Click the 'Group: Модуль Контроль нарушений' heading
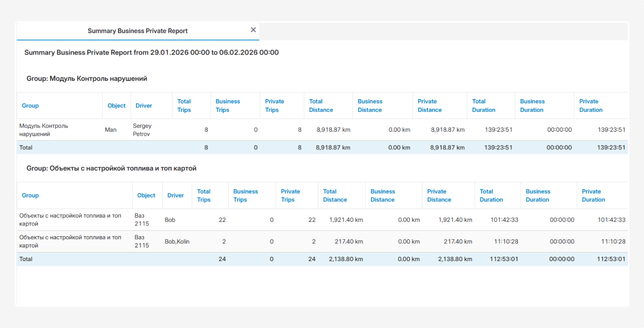The image size is (644, 328). click(87, 79)
